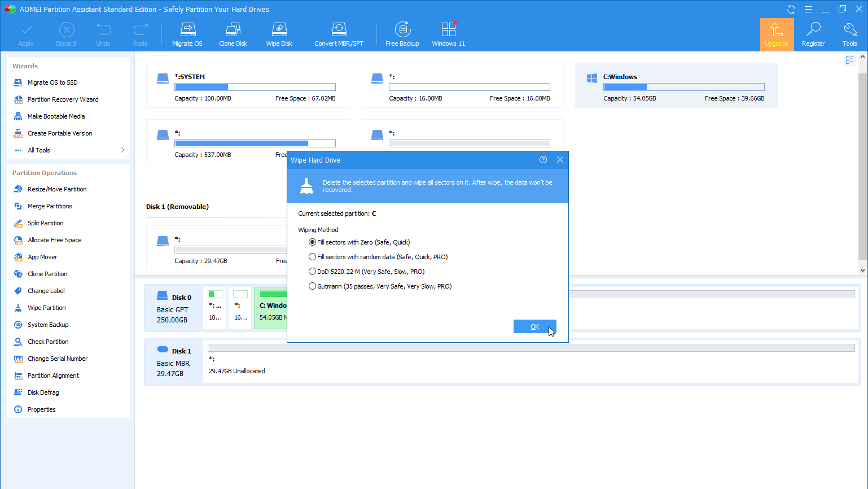Click the orange Upgrade button
Image resolution: width=868 pixels, height=489 pixels.
777,34
